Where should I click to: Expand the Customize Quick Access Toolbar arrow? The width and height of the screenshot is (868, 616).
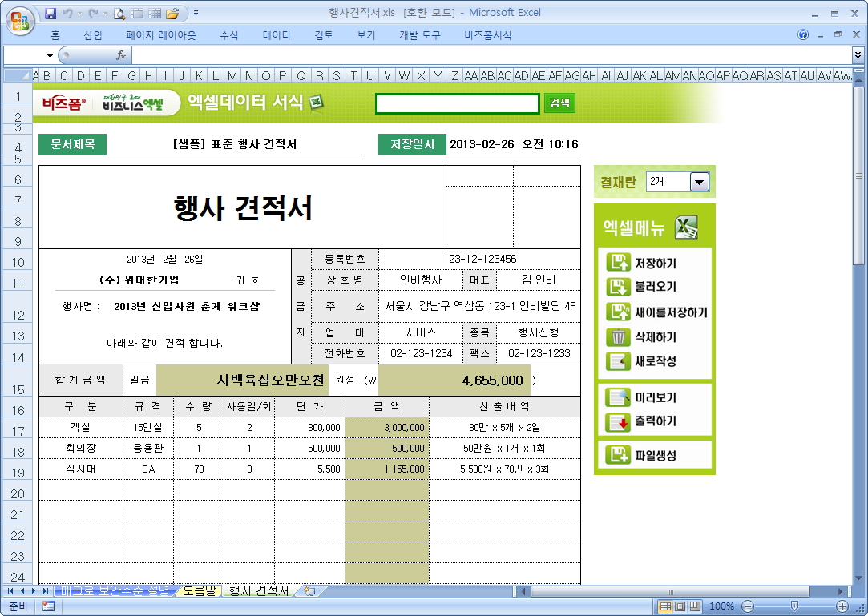pos(196,14)
